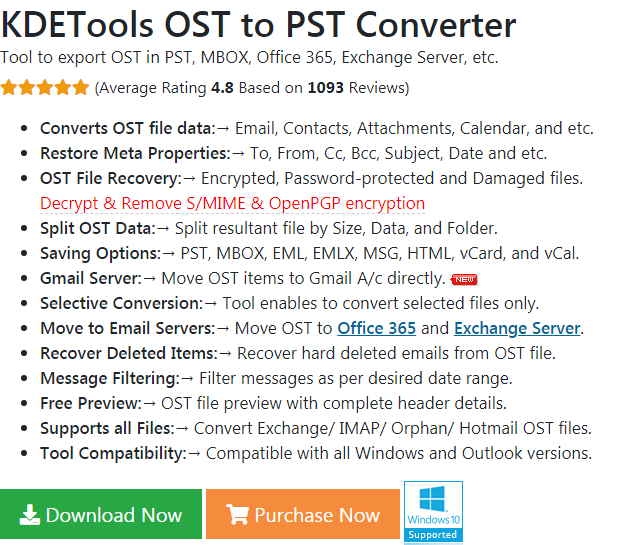The width and height of the screenshot is (627, 545).
Task: Open Decrypt & Remove S/MIME & OpenPGP encryption link
Action: [x=232, y=204]
